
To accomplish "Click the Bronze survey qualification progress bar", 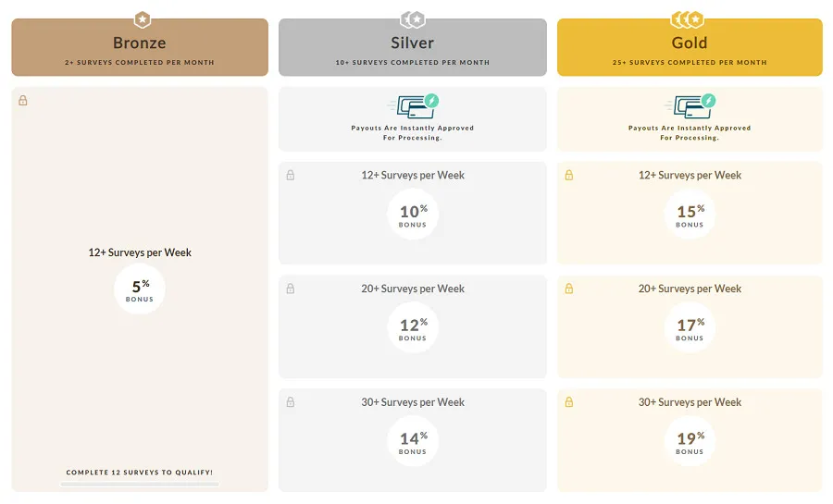I will click(140, 484).
